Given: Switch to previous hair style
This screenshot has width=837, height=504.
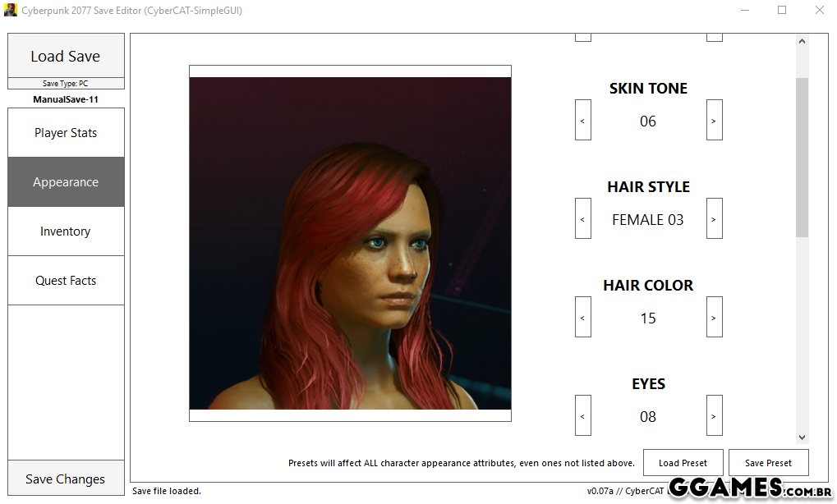Looking at the screenshot, I should pyautogui.click(x=583, y=218).
